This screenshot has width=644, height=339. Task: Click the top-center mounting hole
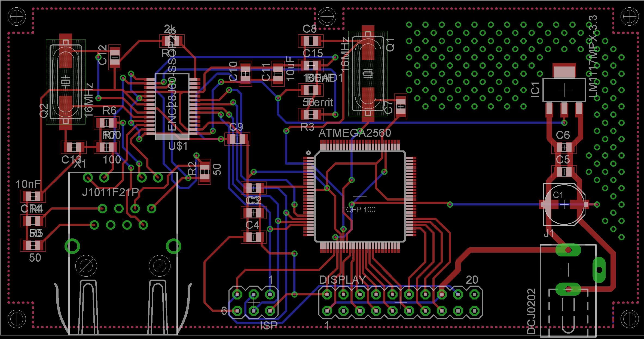[x=327, y=17]
